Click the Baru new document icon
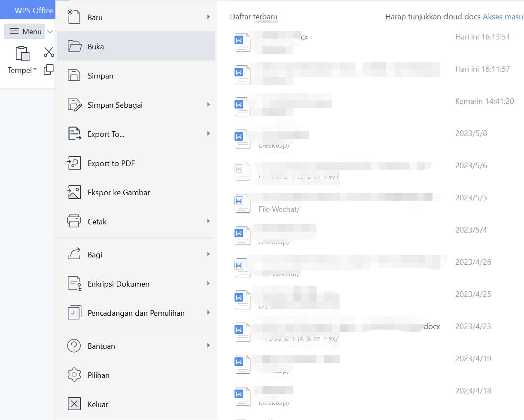Viewport: 524px width, 420px height. [x=74, y=17]
